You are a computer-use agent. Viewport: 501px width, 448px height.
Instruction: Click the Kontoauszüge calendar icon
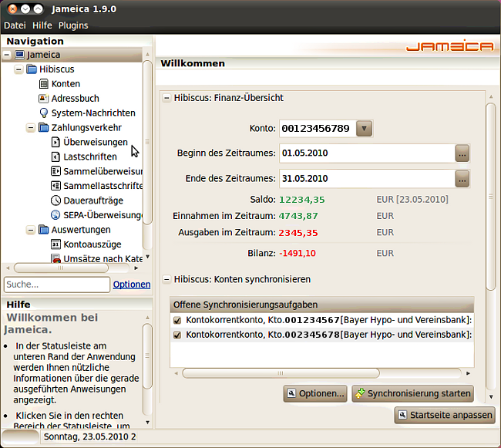[55, 244]
